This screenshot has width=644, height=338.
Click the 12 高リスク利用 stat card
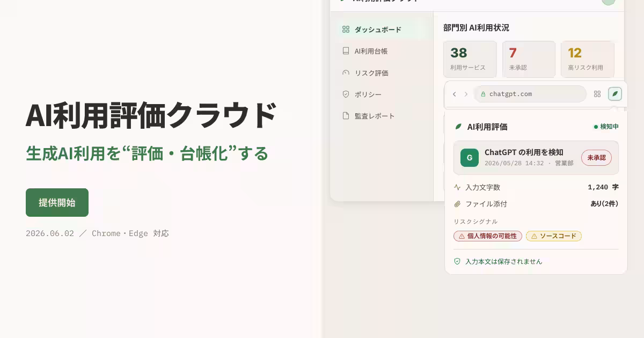(588, 59)
